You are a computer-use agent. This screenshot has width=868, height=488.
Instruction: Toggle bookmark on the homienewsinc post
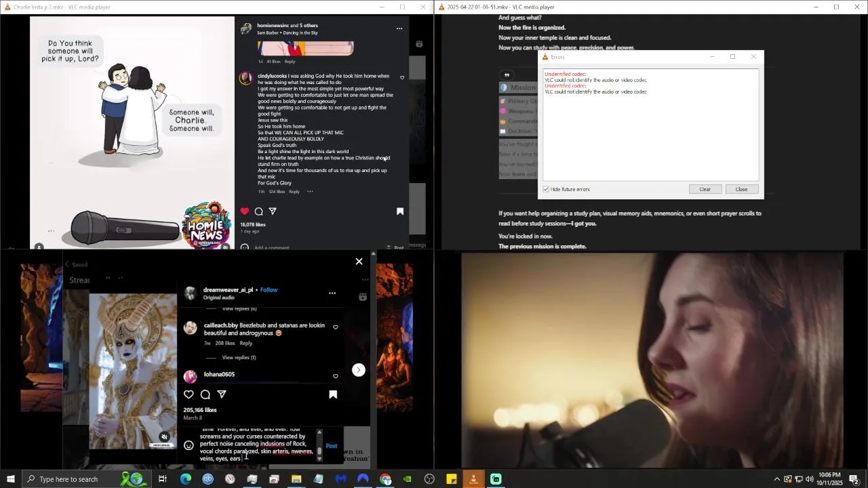coord(400,211)
